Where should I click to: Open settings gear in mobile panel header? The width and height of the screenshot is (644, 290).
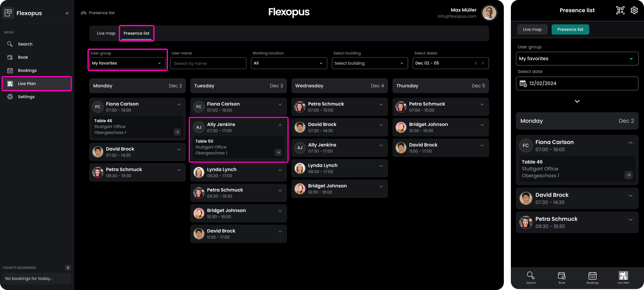click(x=634, y=10)
